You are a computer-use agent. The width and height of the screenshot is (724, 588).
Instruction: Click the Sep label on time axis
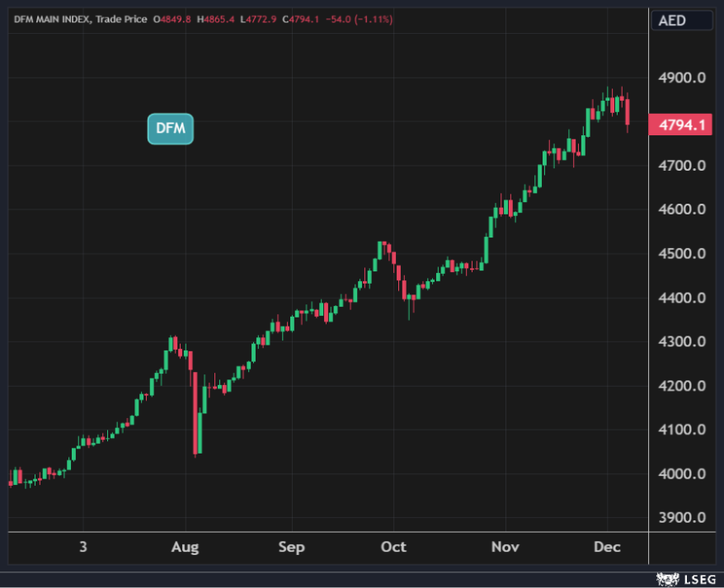(291, 548)
